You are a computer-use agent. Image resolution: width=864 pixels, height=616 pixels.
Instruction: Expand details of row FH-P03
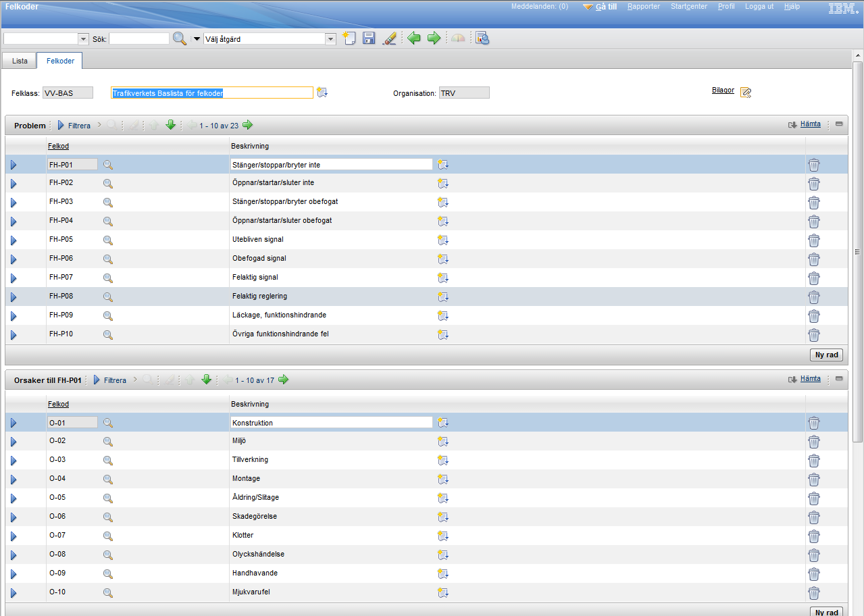point(14,203)
